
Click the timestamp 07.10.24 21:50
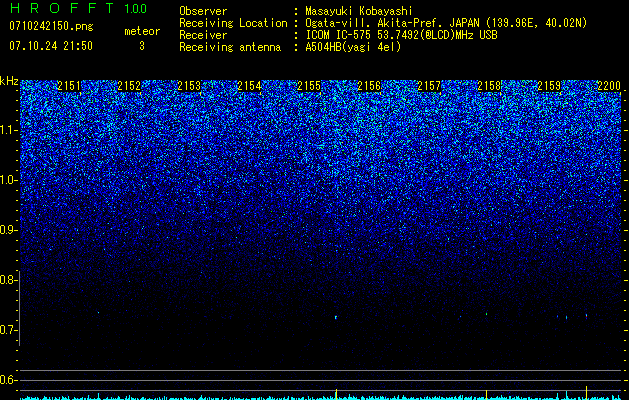[x=51, y=46]
